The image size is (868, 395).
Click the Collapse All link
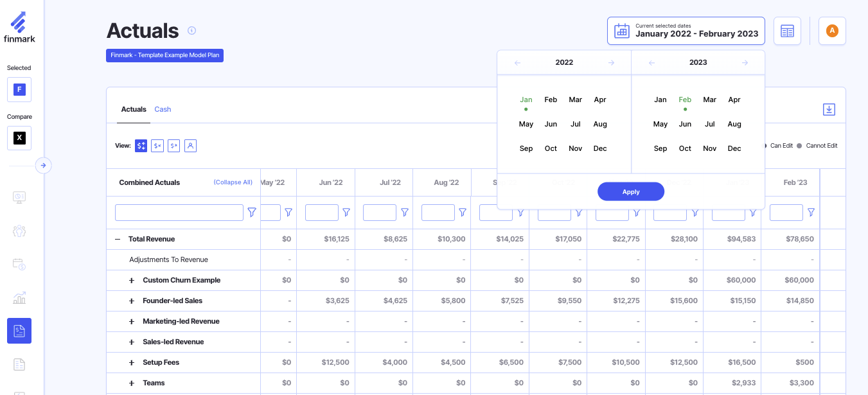coord(233,182)
